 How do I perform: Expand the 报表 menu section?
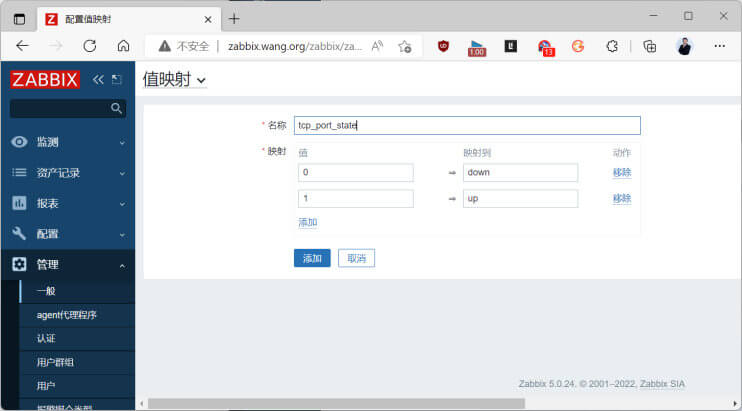pyautogui.click(x=122, y=204)
